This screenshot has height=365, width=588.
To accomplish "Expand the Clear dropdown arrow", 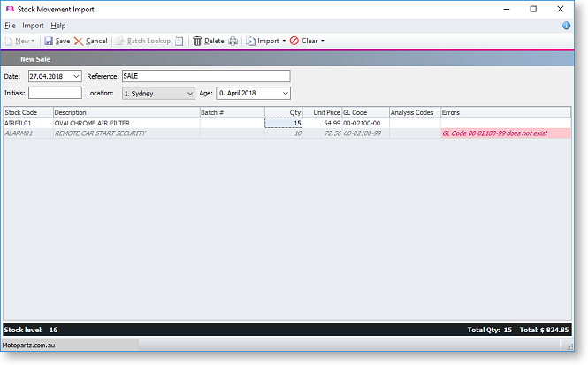I will pyautogui.click(x=323, y=41).
